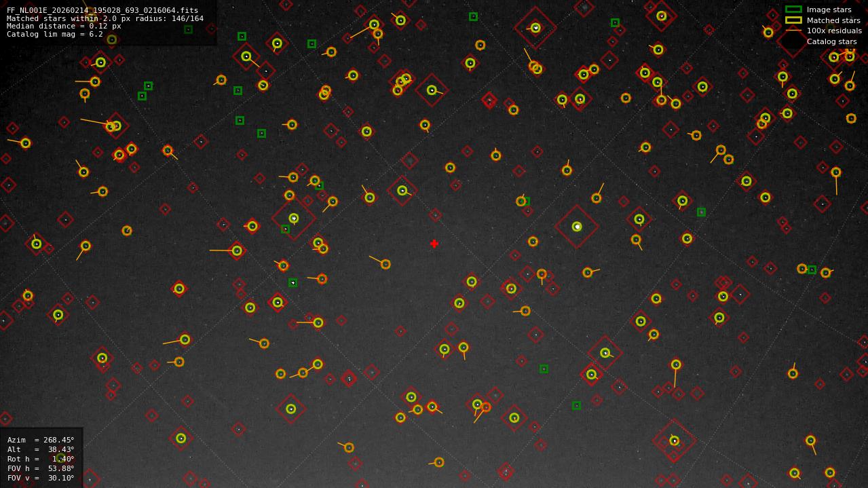Screen dimensions: 868x488
Task: Click the Rot h = 1.40° readout
Action: (x=41, y=459)
